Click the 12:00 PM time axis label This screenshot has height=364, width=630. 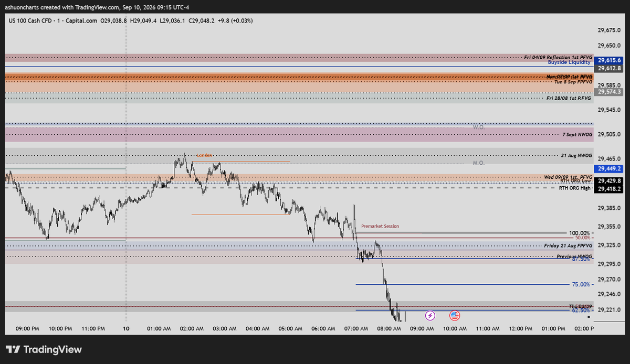(521, 328)
